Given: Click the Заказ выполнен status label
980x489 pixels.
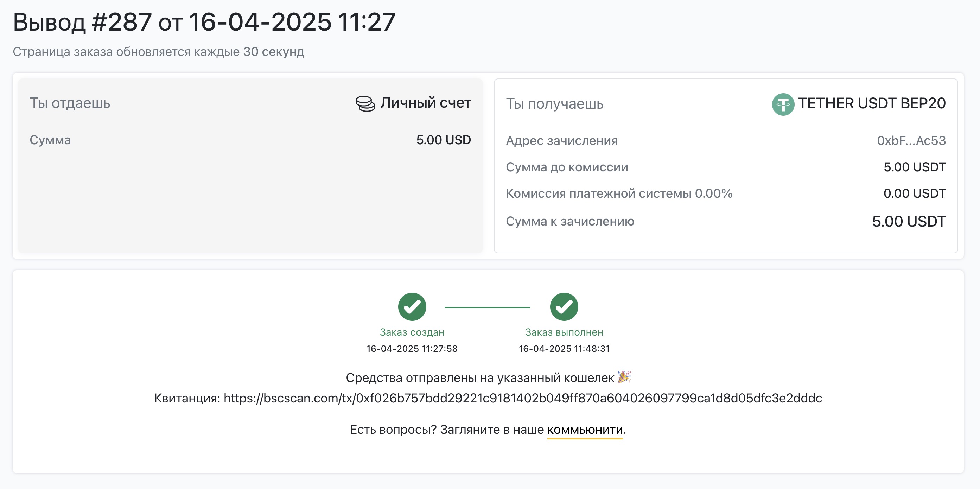Looking at the screenshot, I should click(564, 332).
